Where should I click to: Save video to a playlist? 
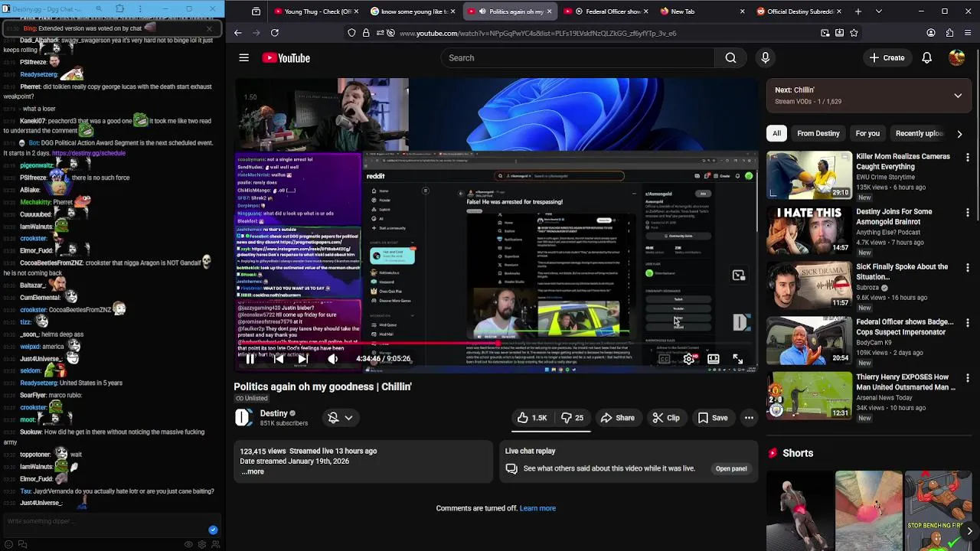pos(712,418)
